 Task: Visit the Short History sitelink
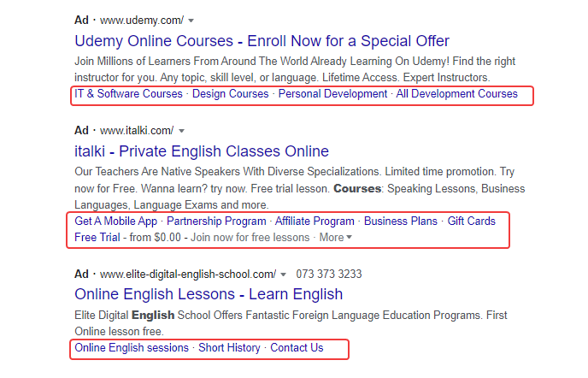[x=229, y=348]
